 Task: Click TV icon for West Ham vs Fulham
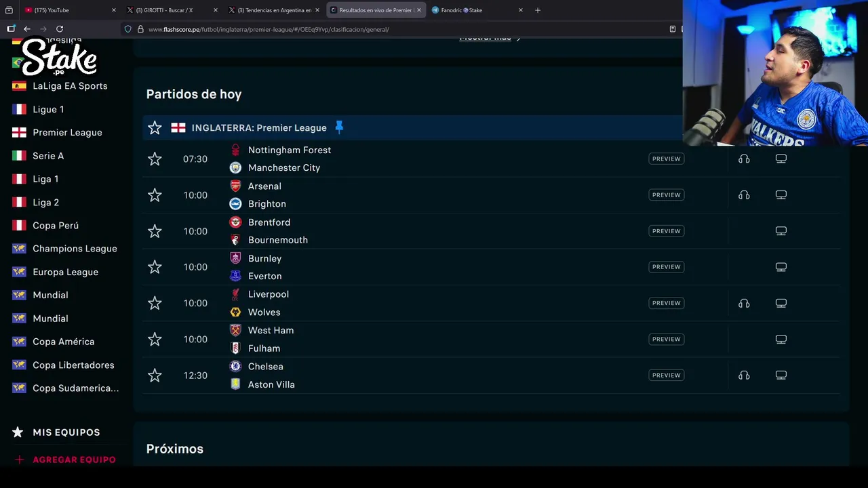point(781,339)
